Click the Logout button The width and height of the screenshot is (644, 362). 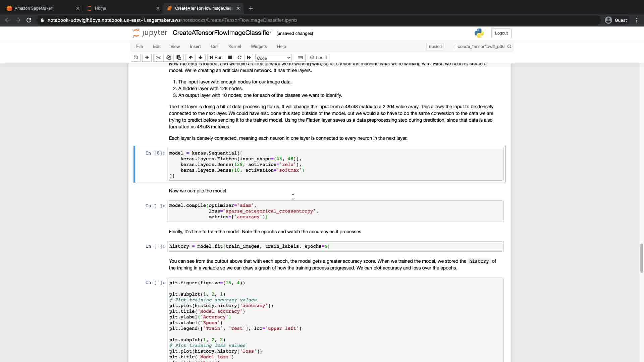point(501,33)
